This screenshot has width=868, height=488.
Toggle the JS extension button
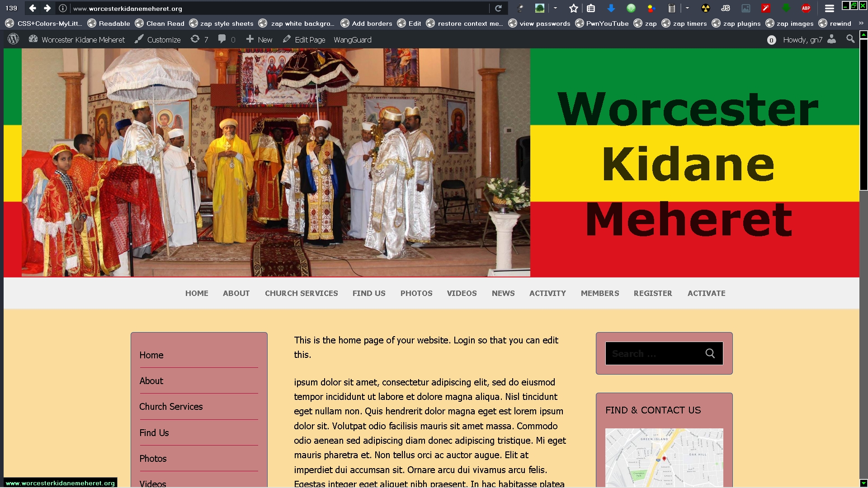[726, 8]
